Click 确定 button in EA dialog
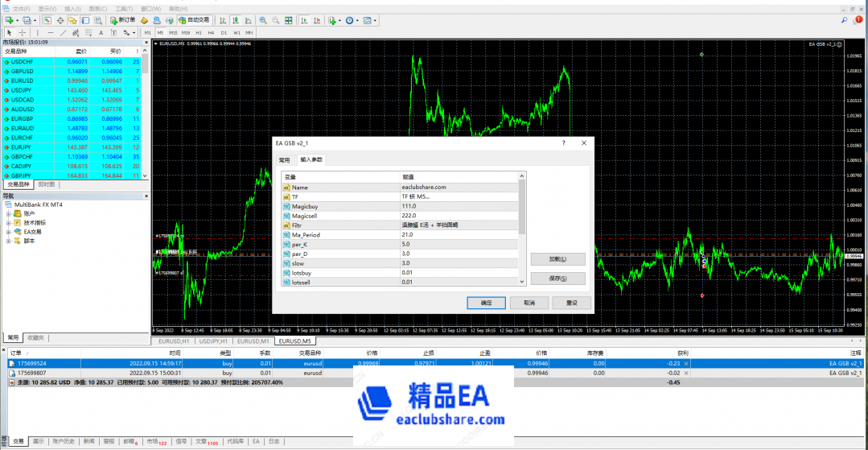Screen dimensions: 868x450 (x=486, y=303)
